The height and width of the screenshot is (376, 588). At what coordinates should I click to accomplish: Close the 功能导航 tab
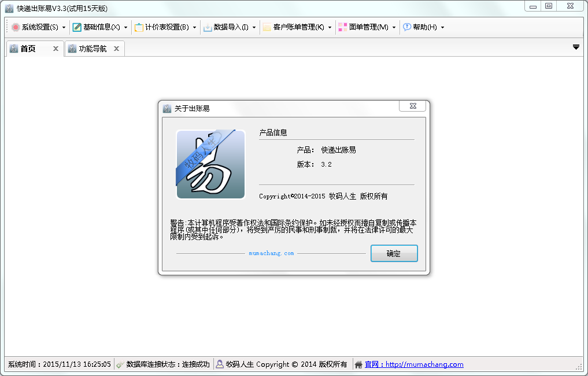pos(116,49)
